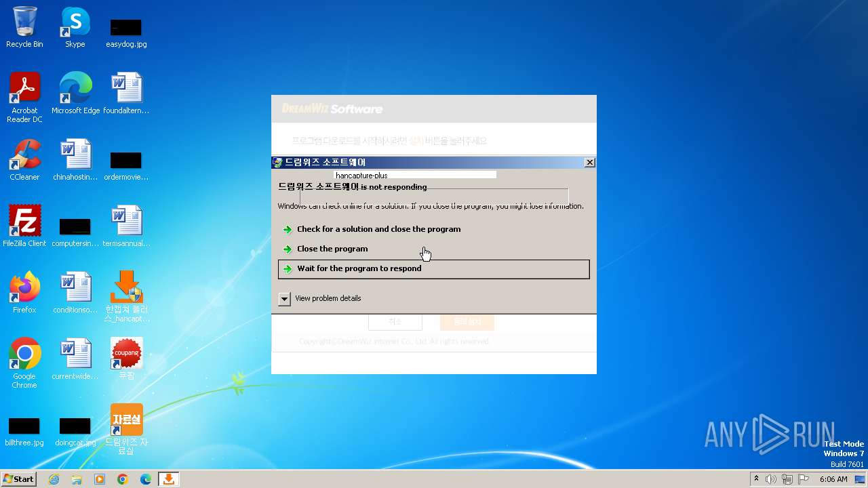The height and width of the screenshot is (488, 868).
Task: Select the termsannual… Word document
Action: 126,226
